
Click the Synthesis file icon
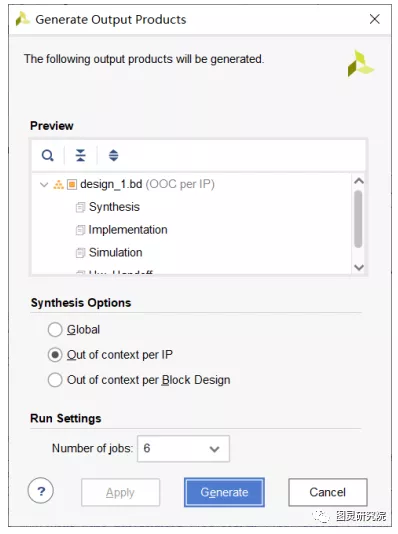point(80,207)
